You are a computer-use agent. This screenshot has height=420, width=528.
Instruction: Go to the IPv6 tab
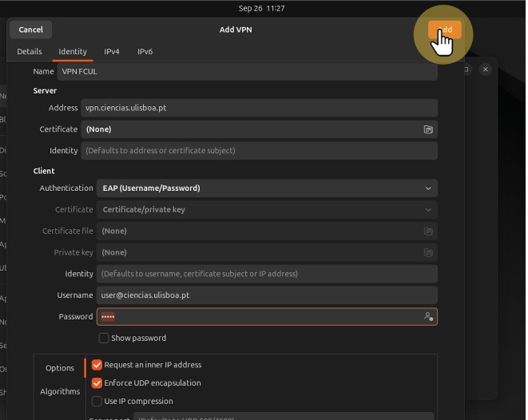(145, 52)
